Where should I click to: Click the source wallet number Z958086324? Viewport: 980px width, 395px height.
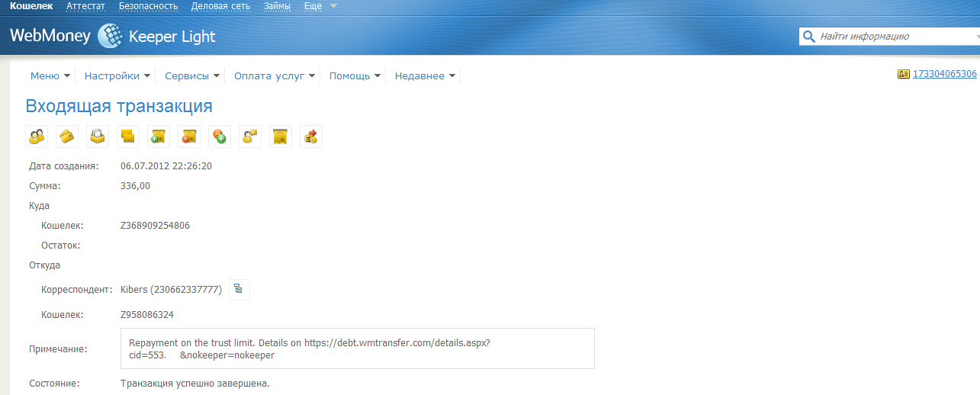pos(147,314)
